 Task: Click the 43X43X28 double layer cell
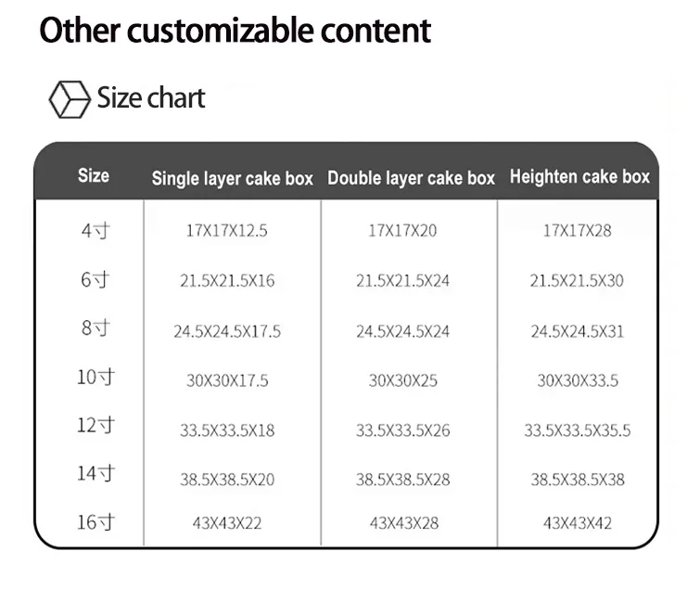click(404, 522)
